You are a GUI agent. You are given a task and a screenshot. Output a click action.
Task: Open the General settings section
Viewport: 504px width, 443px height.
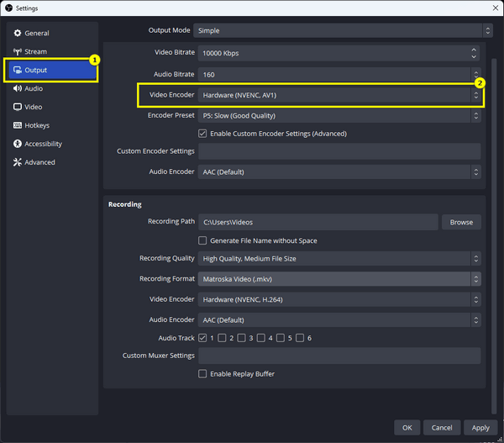click(52, 33)
